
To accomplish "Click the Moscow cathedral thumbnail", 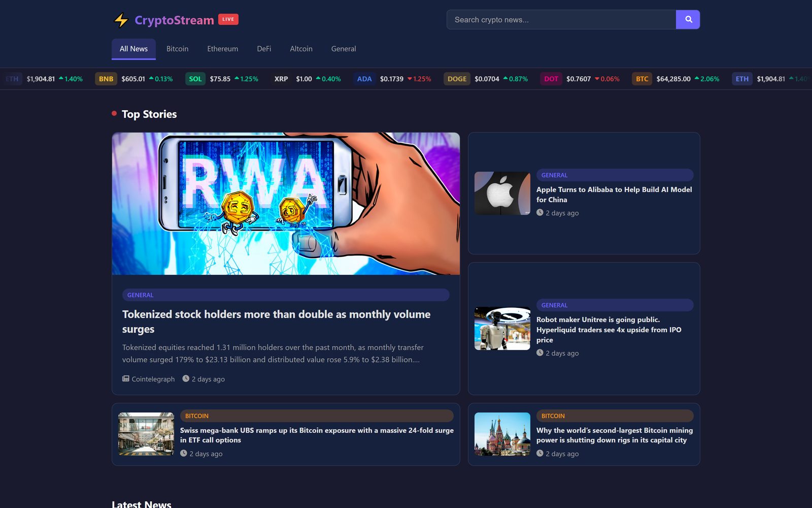I will (502, 434).
